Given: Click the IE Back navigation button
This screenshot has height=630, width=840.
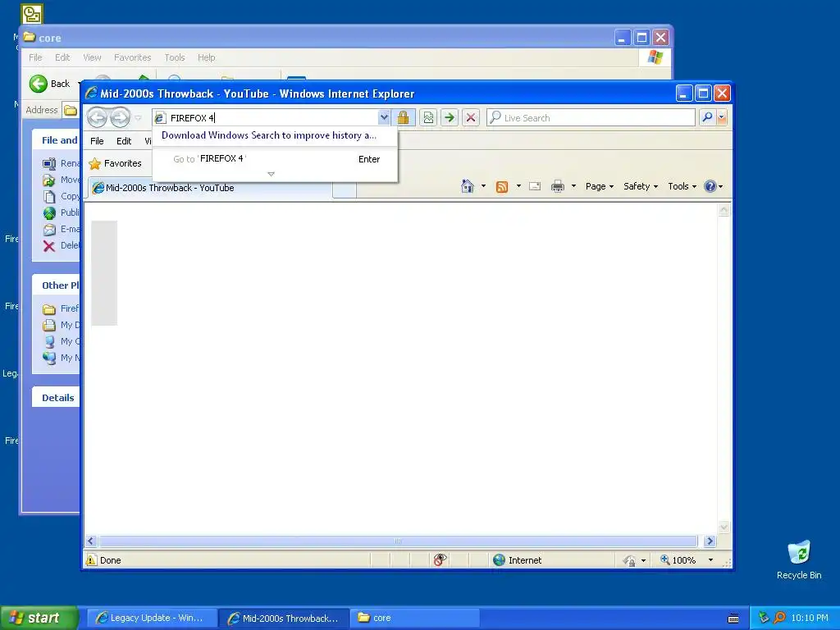Looking at the screenshot, I should (x=97, y=117).
